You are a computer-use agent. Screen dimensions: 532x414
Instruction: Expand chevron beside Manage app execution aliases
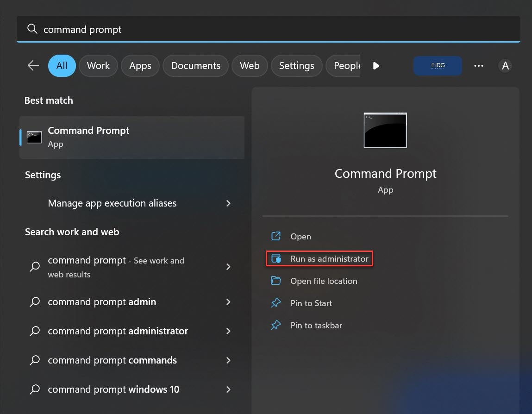tap(228, 203)
